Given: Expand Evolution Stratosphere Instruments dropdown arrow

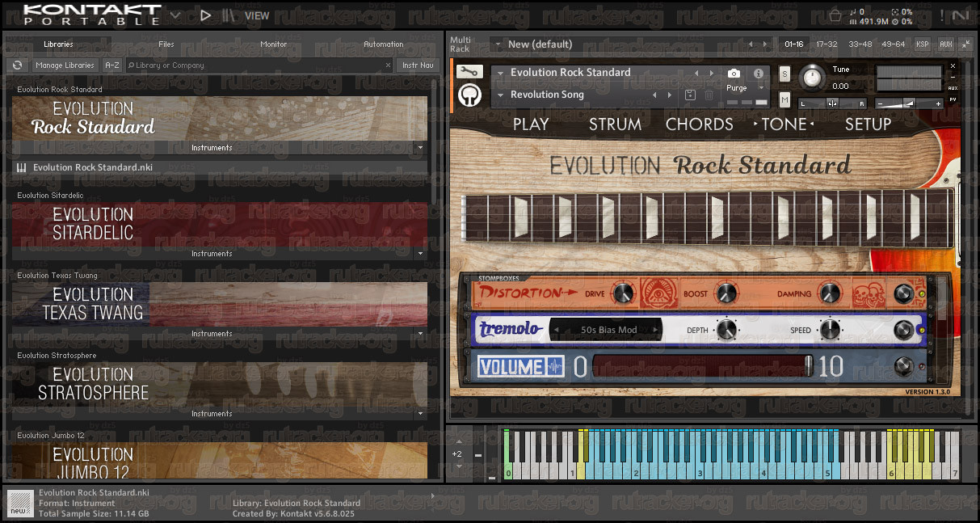Looking at the screenshot, I should pyautogui.click(x=419, y=414).
